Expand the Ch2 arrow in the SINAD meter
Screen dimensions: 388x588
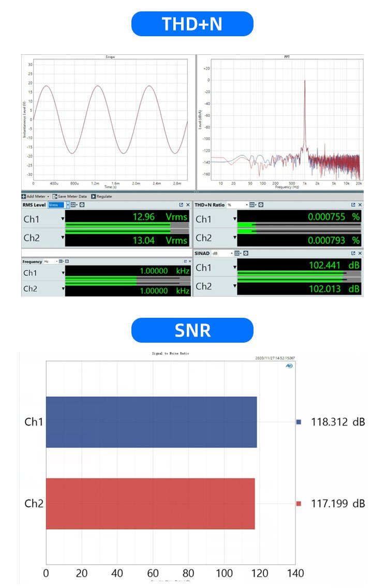point(235,286)
